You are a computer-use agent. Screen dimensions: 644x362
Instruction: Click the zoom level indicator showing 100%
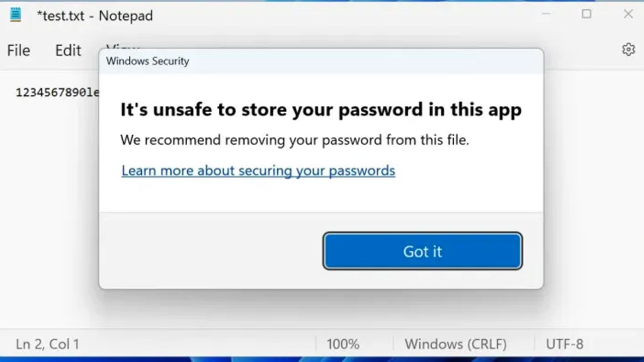(343, 344)
